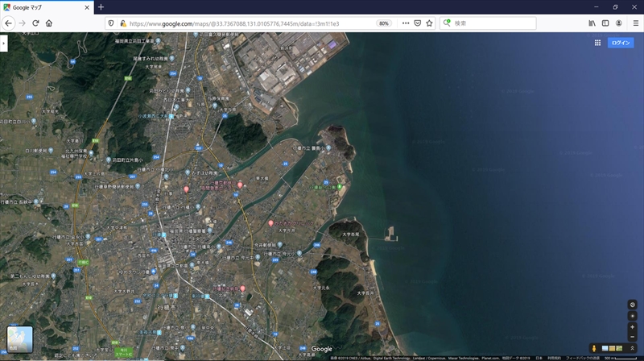Click the browser forward arrow
644x361 pixels.
click(x=23, y=23)
